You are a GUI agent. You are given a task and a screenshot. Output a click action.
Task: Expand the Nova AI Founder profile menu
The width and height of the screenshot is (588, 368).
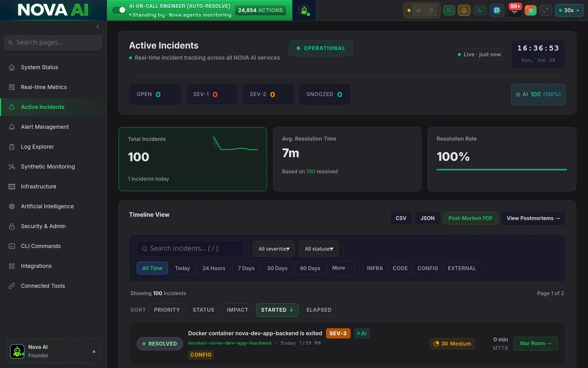pos(53,351)
